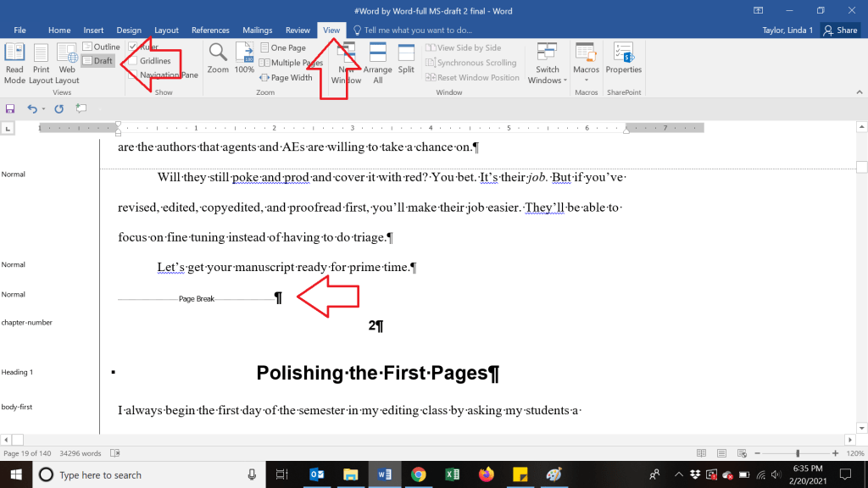
Task: Click the Split window icon
Action: 406,58
